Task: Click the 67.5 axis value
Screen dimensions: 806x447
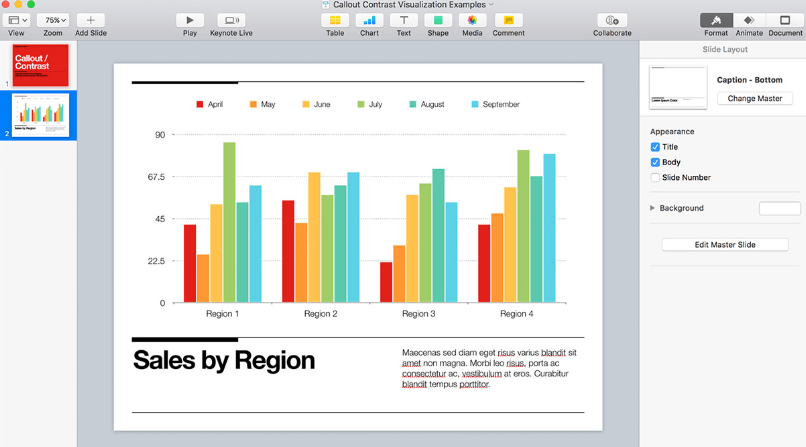Action: tap(156, 177)
